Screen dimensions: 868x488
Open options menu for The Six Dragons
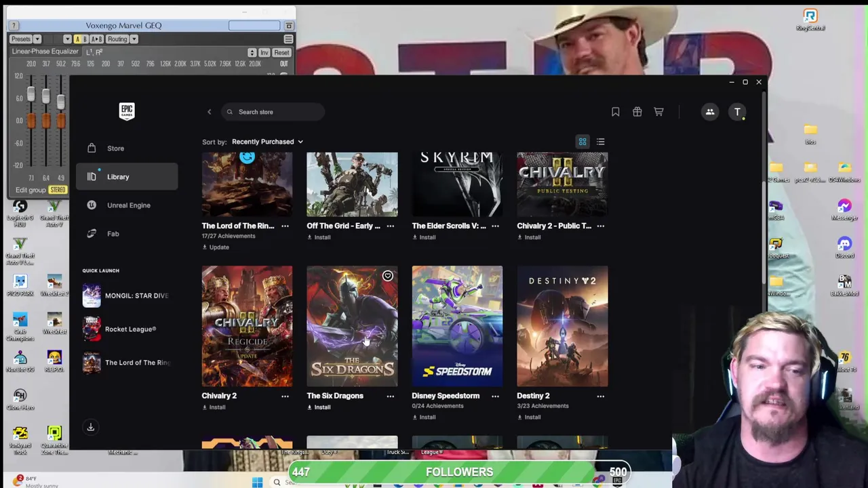tap(390, 396)
